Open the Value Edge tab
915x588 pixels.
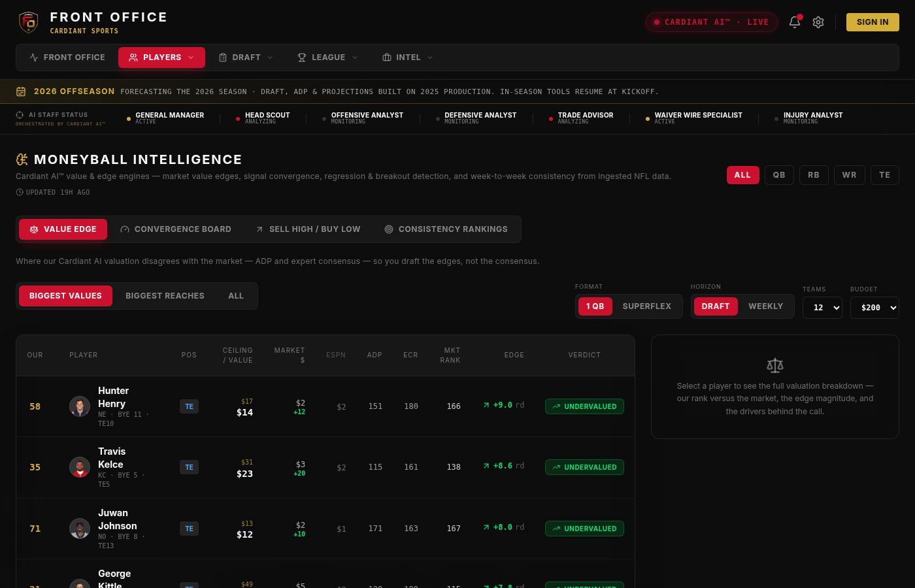[x=63, y=229]
